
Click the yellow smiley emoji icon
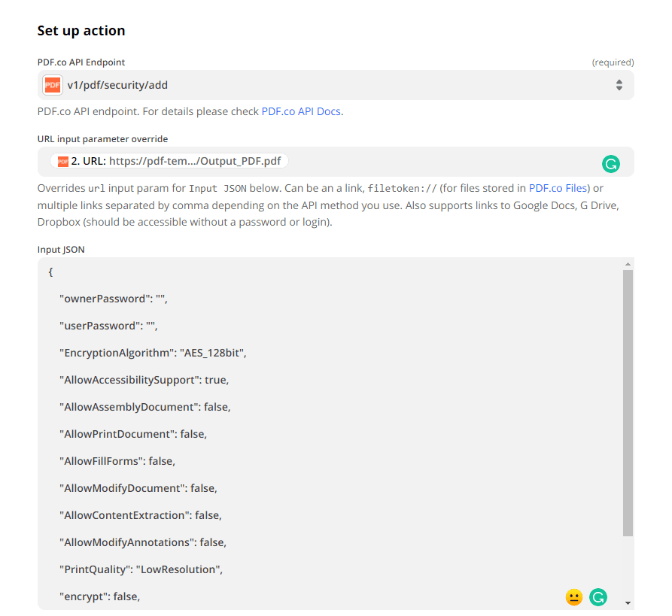[x=574, y=596]
